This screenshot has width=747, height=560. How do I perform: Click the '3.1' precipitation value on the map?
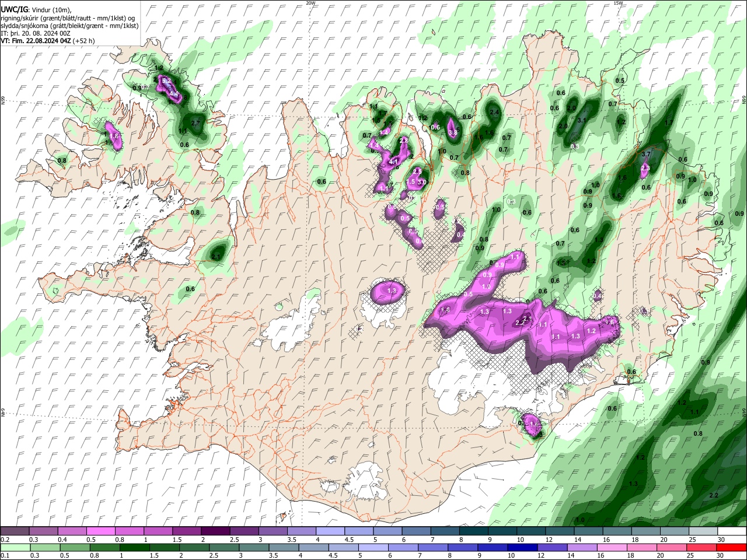[x=582, y=120]
